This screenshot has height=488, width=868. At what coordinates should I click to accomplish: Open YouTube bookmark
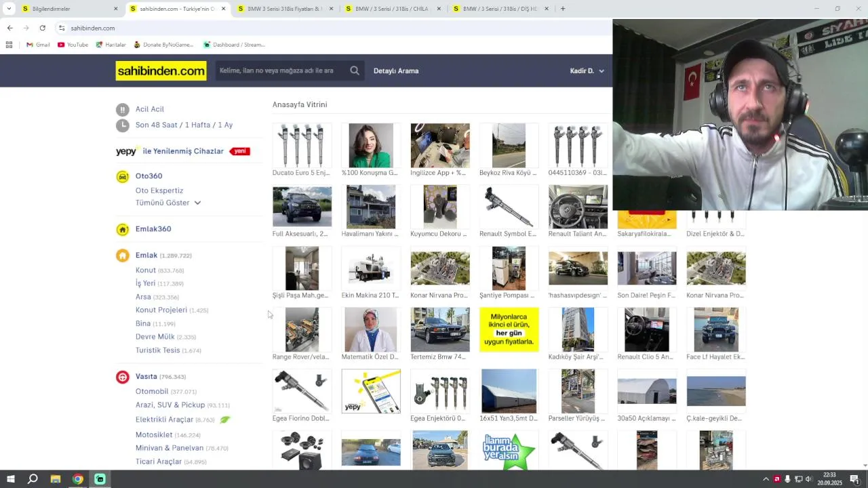point(73,45)
